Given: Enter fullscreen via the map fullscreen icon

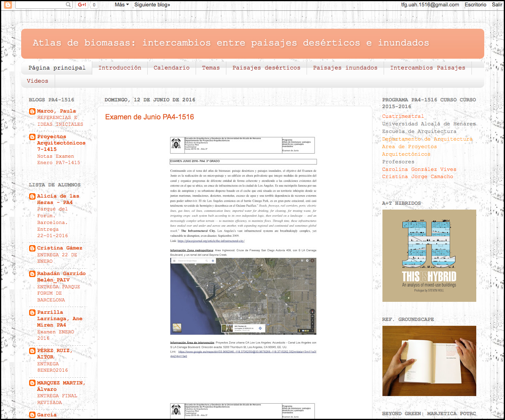Looking at the screenshot, I should tap(312, 330).
